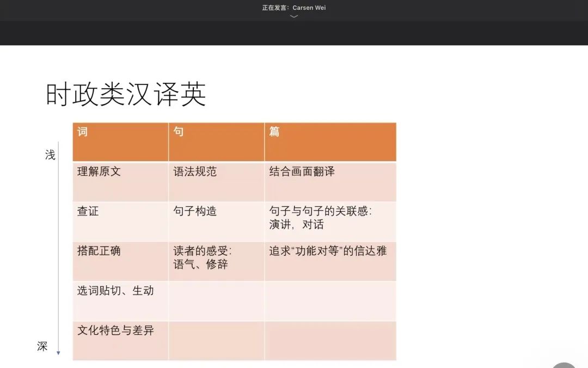Click the speaker label 'Carsen Wei'

click(x=309, y=8)
